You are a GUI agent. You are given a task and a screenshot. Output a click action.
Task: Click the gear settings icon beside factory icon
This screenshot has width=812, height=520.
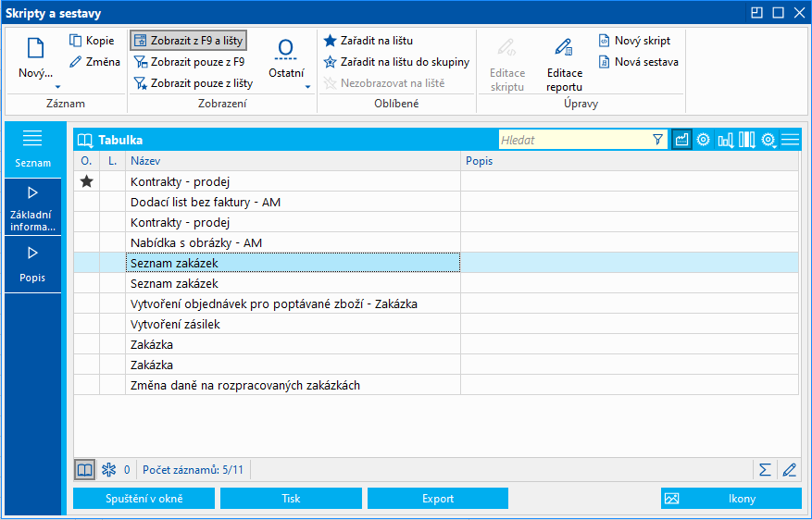click(x=703, y=140)
